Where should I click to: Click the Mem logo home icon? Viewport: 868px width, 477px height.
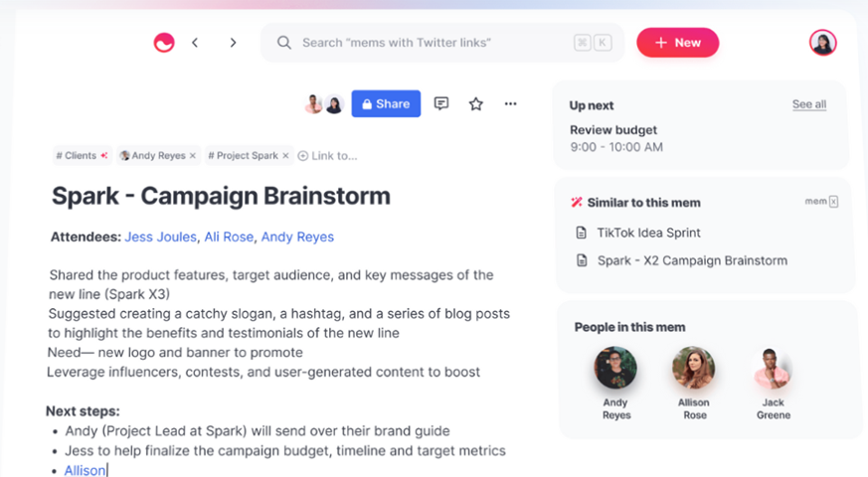164,43
